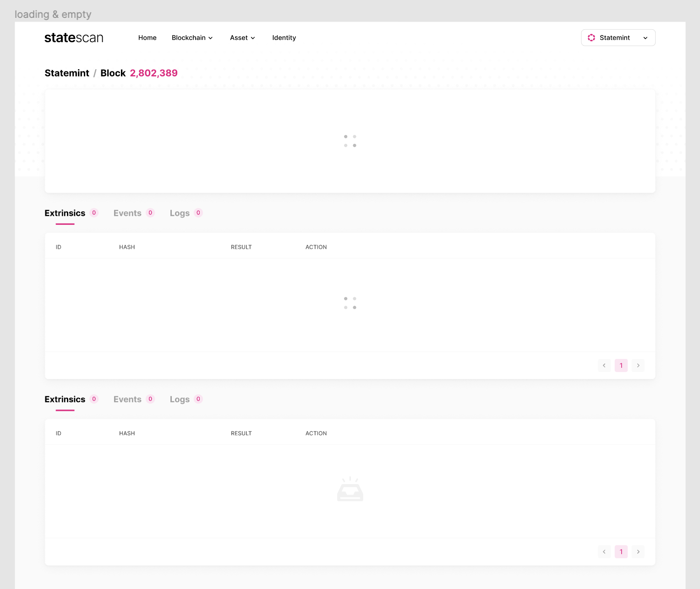Image resolution: width=700 pixels, height=589 pixels.
Task: Click the loading dots in the Extrinsics table
Action: pyautogui.click(x=350, y=303)
